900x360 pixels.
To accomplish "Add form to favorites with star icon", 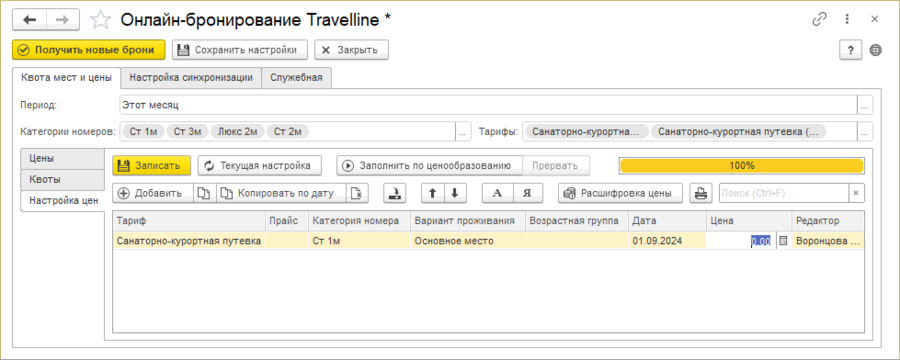I will click(x=101, y=20).
